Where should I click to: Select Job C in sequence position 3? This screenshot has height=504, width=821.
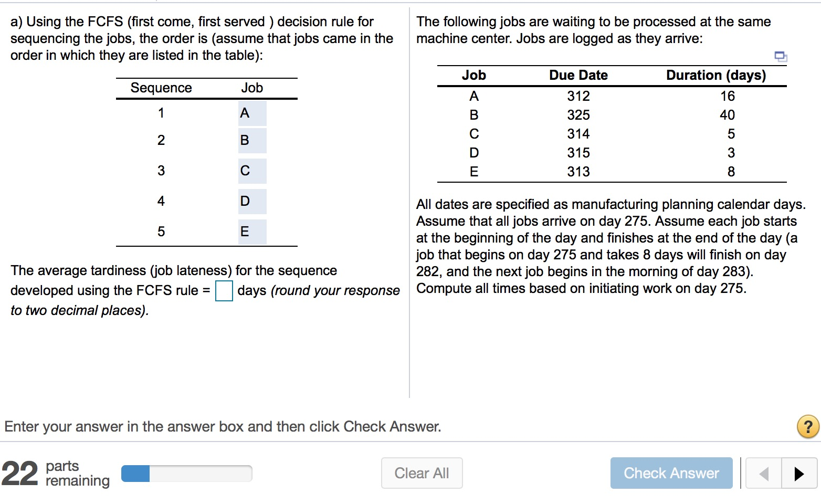(x=252, y=171)
